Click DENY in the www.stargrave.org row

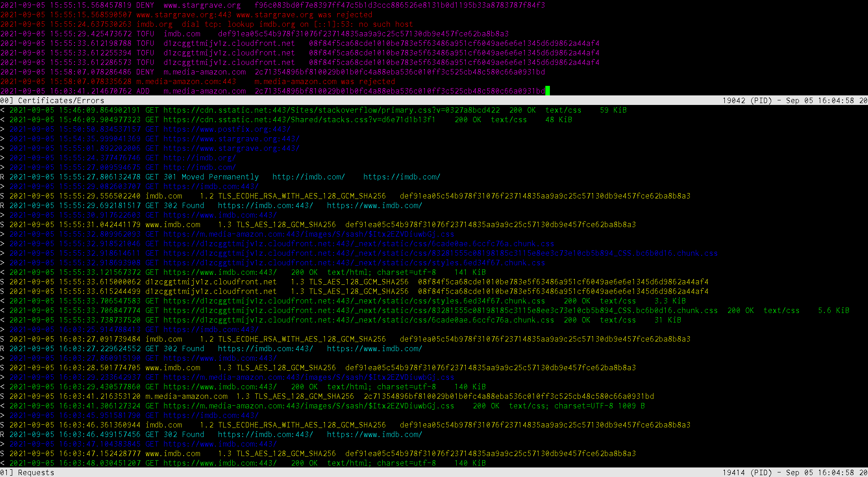(x=145, y=5)
